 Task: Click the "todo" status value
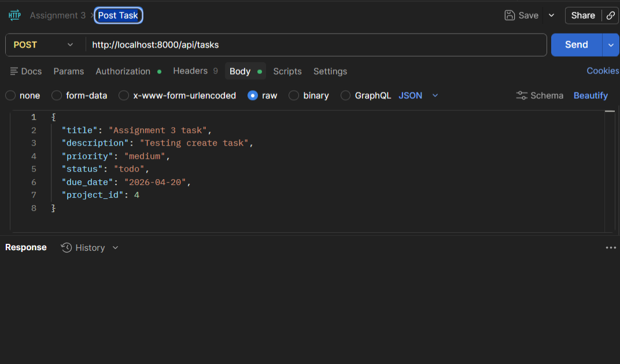(x=130, y=169)
